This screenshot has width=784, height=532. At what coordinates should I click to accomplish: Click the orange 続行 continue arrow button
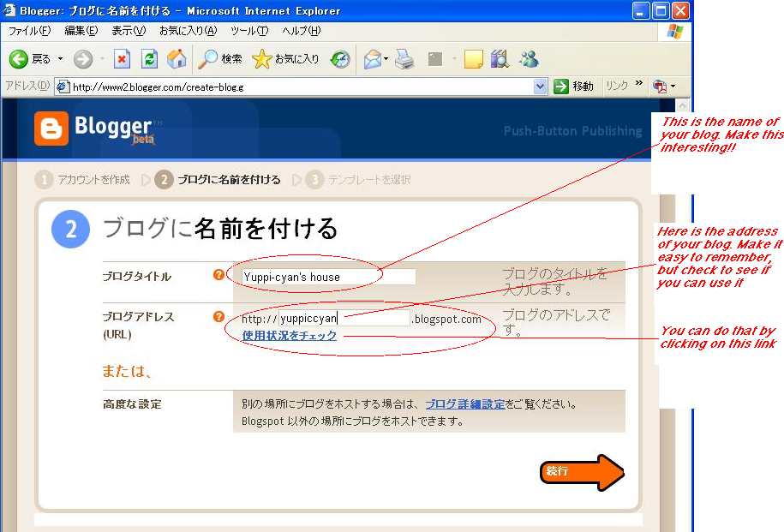coord(582,472)
